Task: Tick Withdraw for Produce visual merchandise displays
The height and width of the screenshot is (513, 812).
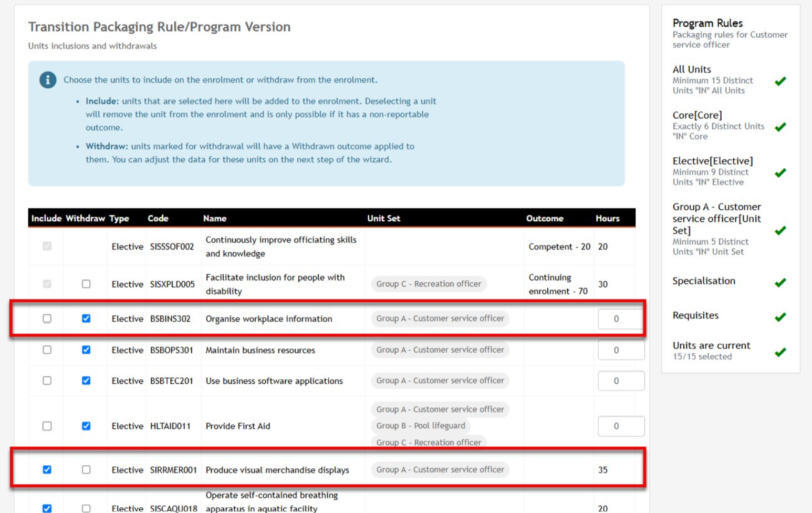Action: click(x=86, y=470)
